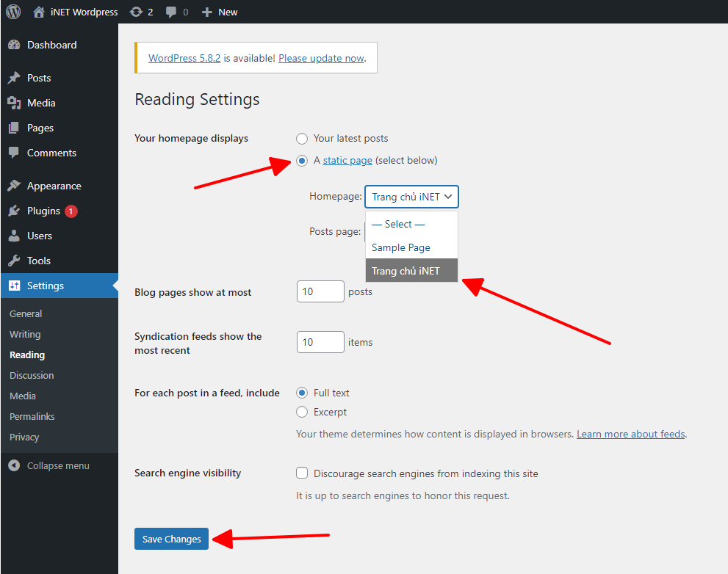Select the A static page radio button

(x=302, y=161)
